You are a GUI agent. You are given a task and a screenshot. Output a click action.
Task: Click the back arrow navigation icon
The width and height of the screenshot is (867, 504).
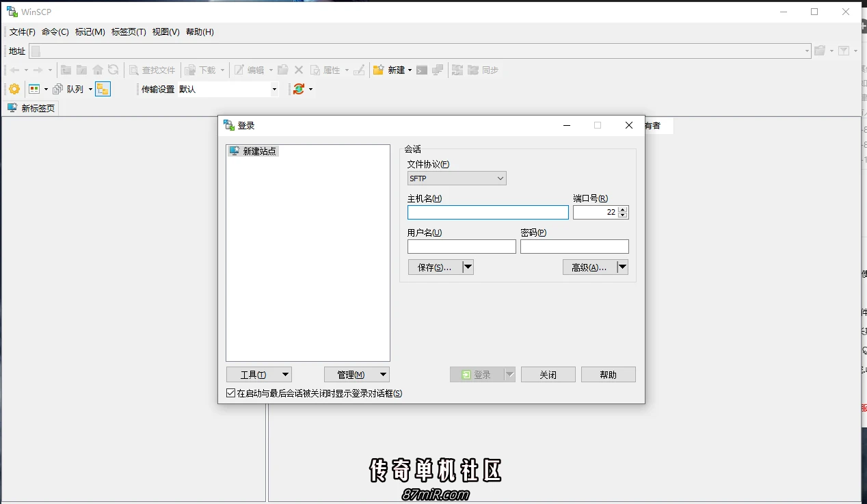(14, 70)
